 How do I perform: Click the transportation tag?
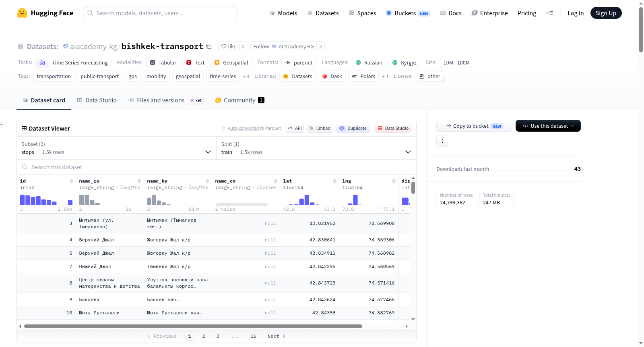[x=54, y=76]
